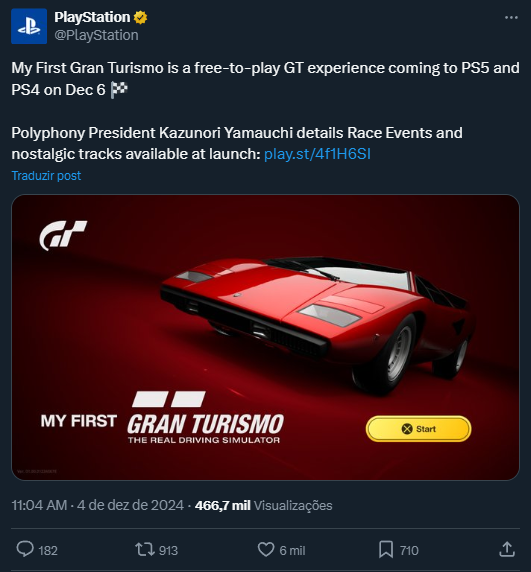Click the 913 reposts count
Image resolution: width=531 pixels, height=572 pixels.
pyautogui.click(x=168, y=550)
